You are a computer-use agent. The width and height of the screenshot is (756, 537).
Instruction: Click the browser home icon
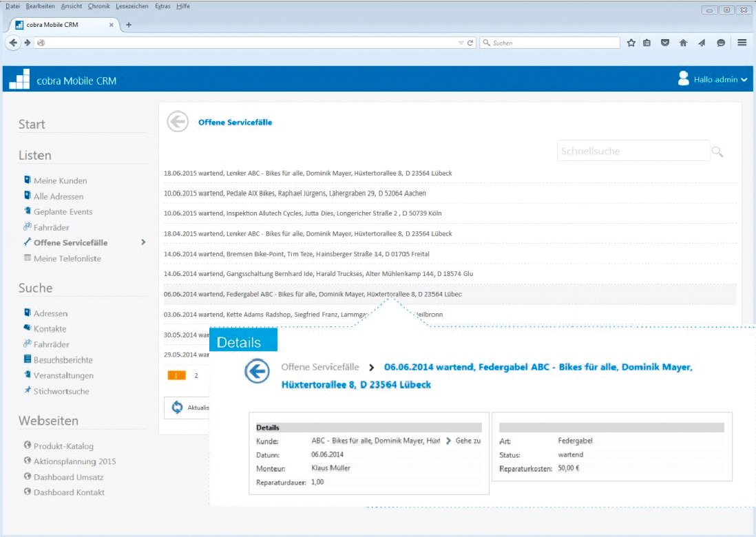(x=683, y=43)
